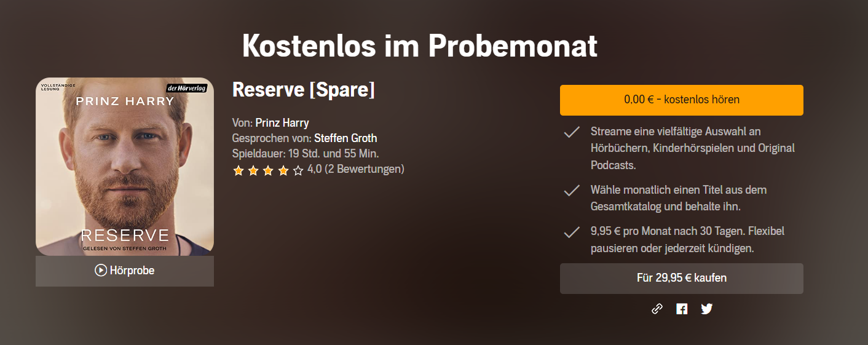The width and height of the screenshot is (868, 345).
Task: Click the checkmark beside '9,95 € pro Monat'
Action: 572,232
